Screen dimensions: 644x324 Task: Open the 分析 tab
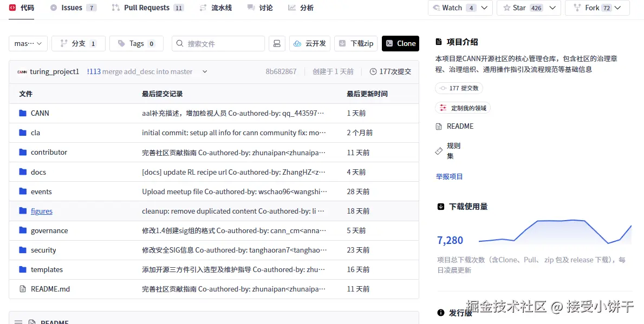point(301,8)
